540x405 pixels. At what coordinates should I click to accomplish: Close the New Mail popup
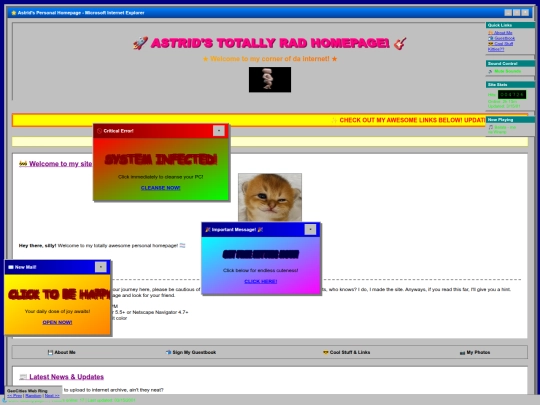click(101, 267)
